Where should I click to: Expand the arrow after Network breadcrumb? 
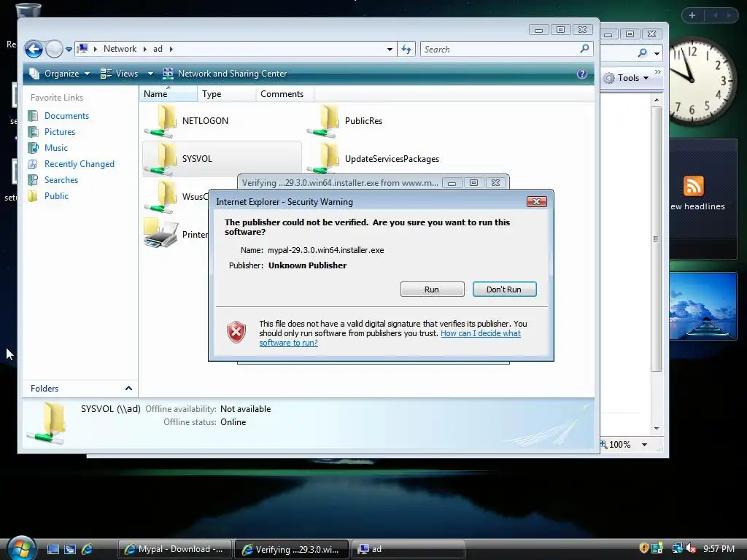144,49
